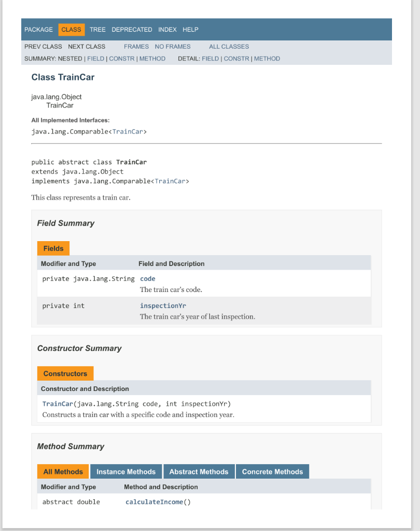Open the Comparable TrainCar type link
This screenshot has width=420, height=531.
tap(129, 131)
